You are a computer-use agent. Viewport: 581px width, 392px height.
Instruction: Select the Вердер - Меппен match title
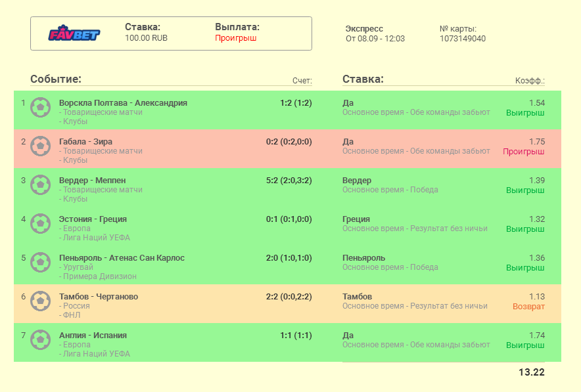(92, 181)
